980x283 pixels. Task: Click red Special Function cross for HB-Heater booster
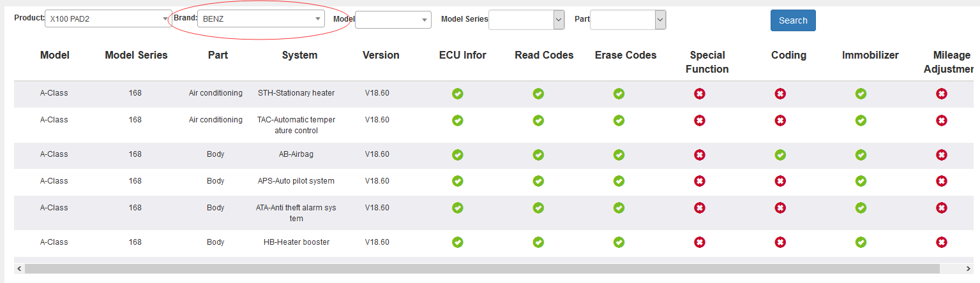pos(700,242)
